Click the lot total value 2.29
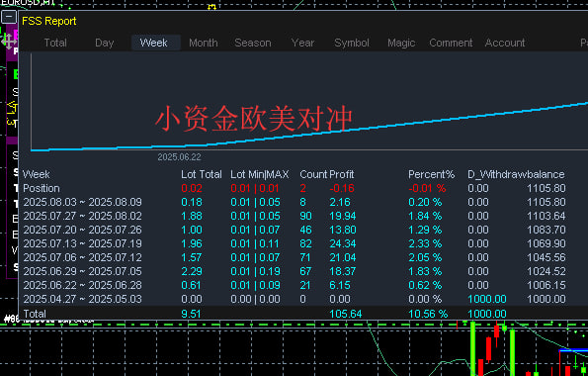The height and width of the screenshot is (376, 588). (x=192, y=271)
